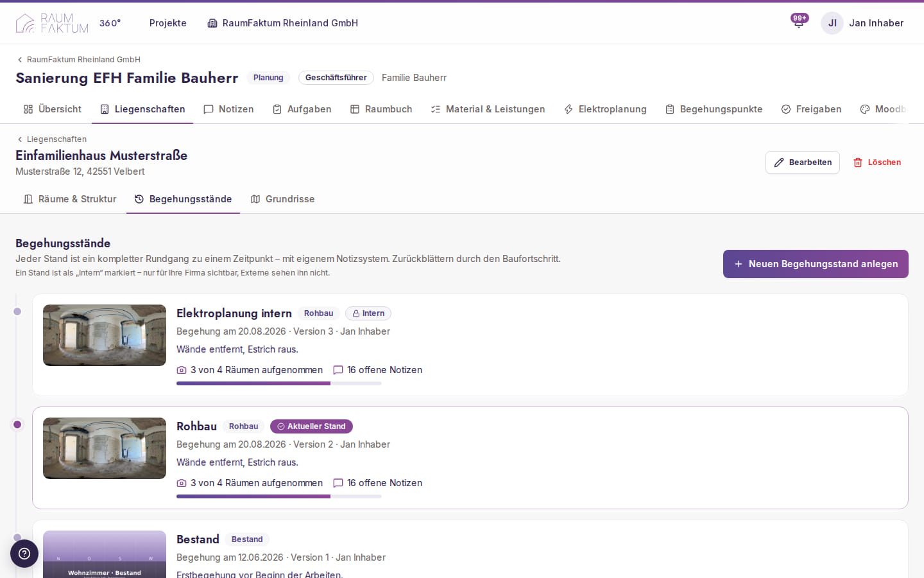The image size is (924, 578).
Task: Open the Bestand Wohnzimmer thumbnail
Action: click(x=105, y=554)
